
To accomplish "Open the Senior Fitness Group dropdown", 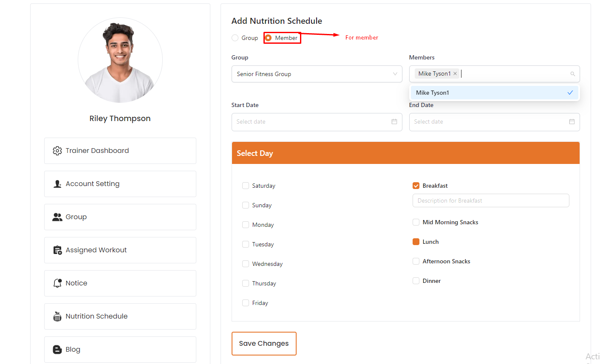I will 317,74.
